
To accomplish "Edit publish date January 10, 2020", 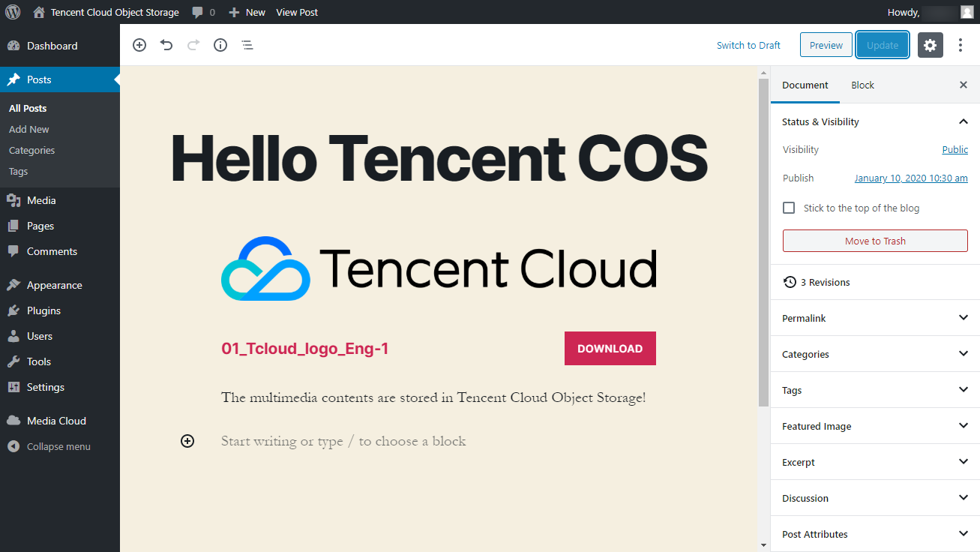I will coord(911,178).
